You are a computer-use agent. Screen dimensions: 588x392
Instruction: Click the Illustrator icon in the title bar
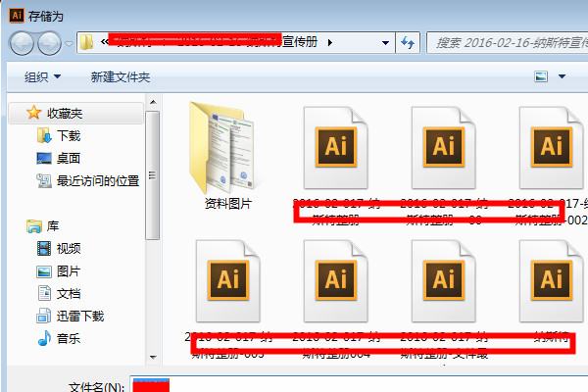click(17, 16)
